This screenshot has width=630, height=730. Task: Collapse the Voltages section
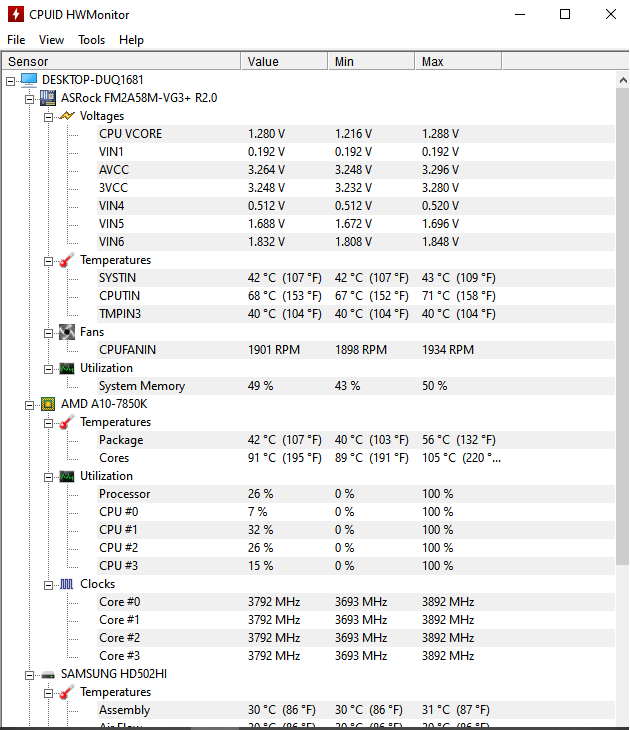(48, 117)
